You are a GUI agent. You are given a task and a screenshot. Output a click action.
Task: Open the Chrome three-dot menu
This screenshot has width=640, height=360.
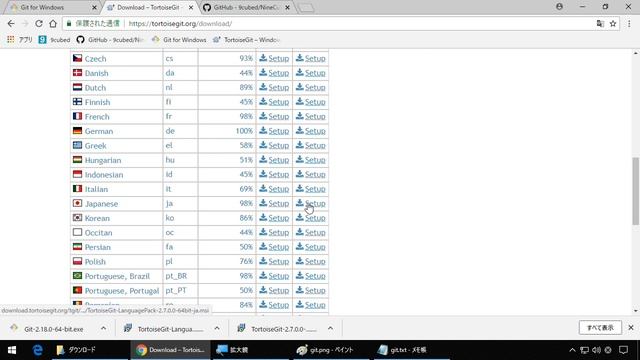(x=629, y=24)
